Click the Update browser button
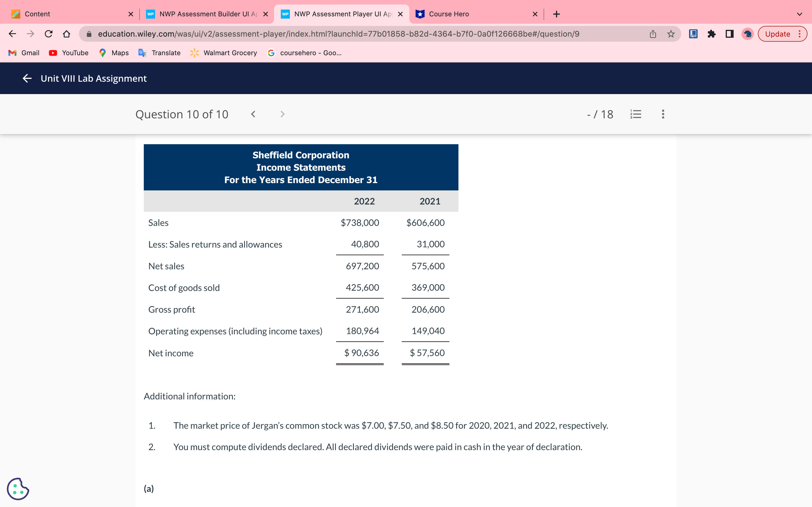Viewport: 812px width, 507px height. click(x=777, y=34)
